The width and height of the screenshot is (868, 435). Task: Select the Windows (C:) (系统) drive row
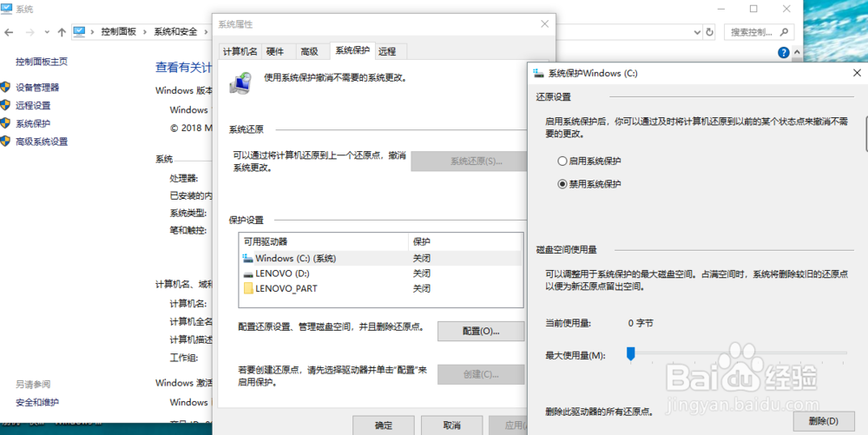tap(381, 259)
